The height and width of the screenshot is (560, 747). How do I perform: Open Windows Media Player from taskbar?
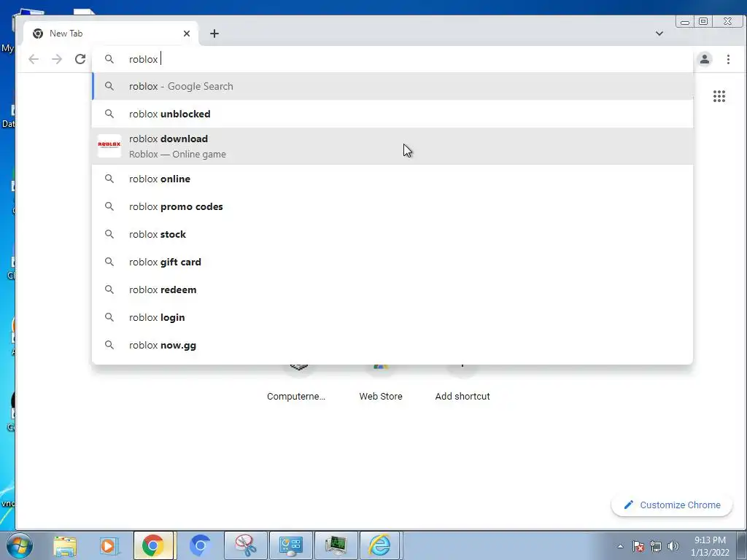coord(109,545)
